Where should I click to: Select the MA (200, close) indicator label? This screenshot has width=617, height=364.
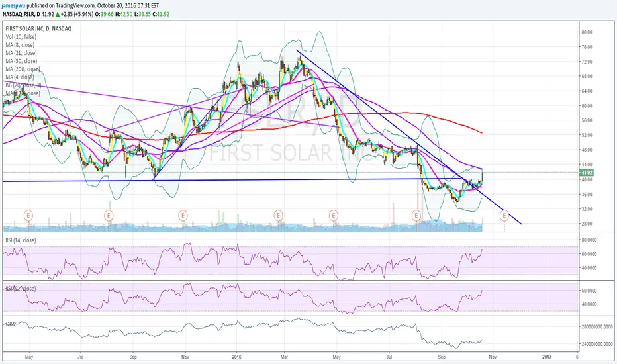pos(23,69)
